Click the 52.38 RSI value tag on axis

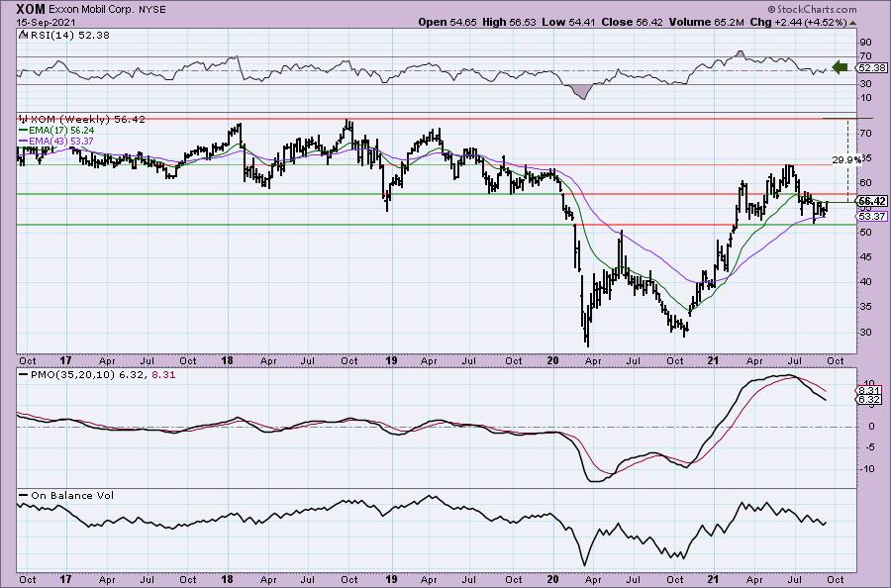coord(872,67)
